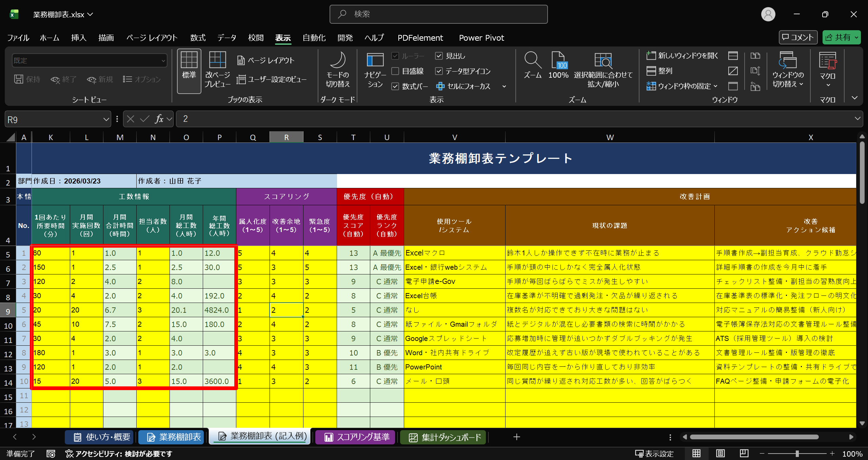The image size is (868, 460).
Task: Toggle the Formula Bar (数式バー) checkbox
Action: click(x=395, y=86)
